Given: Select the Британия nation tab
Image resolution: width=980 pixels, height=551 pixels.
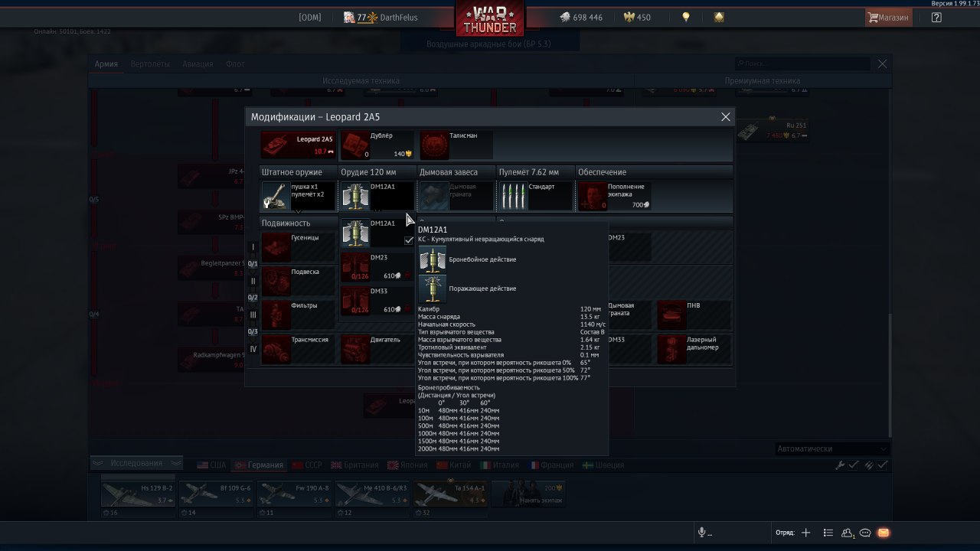Looking at the screenshot, I should pos(354,465).
